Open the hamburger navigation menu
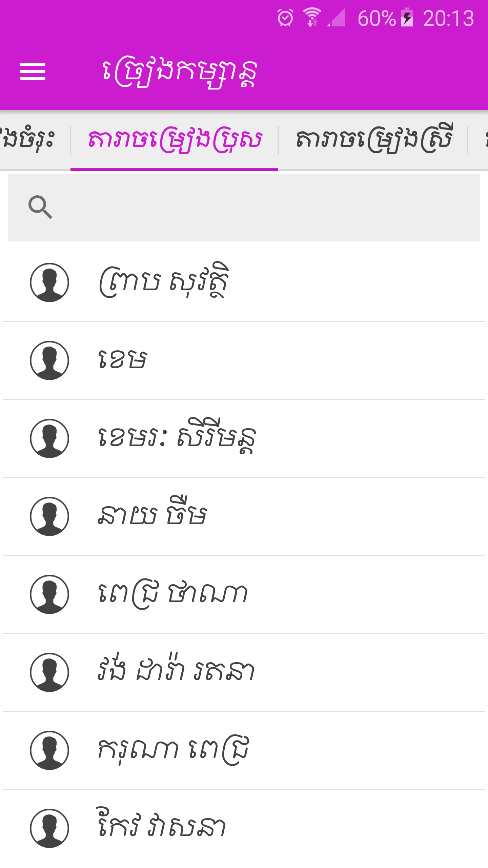488x868 pixels. [33, 72]
